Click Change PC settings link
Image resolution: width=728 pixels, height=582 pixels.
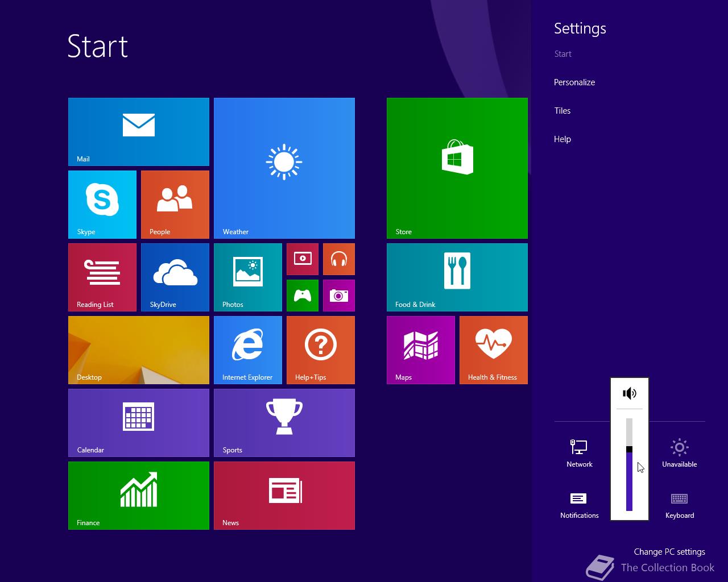coord(669,552)
